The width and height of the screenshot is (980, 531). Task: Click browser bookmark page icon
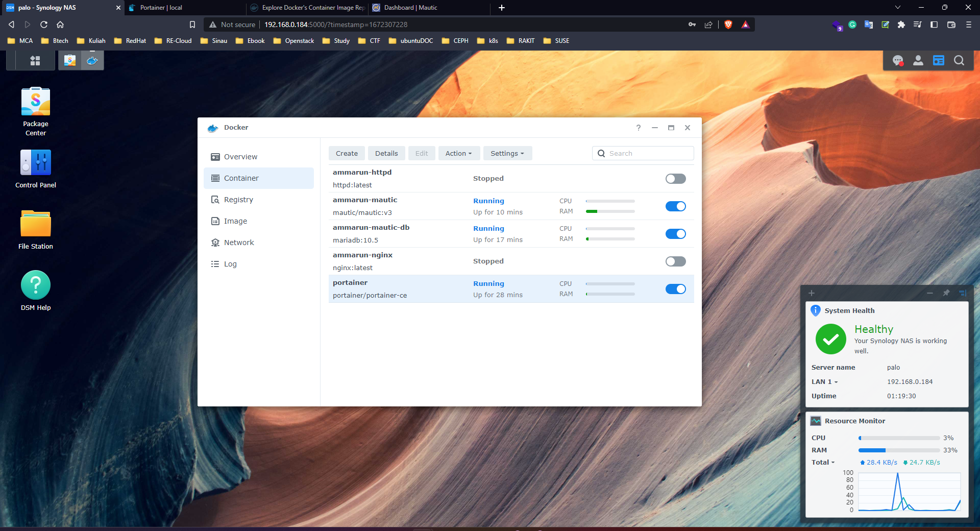coord(192,25)
